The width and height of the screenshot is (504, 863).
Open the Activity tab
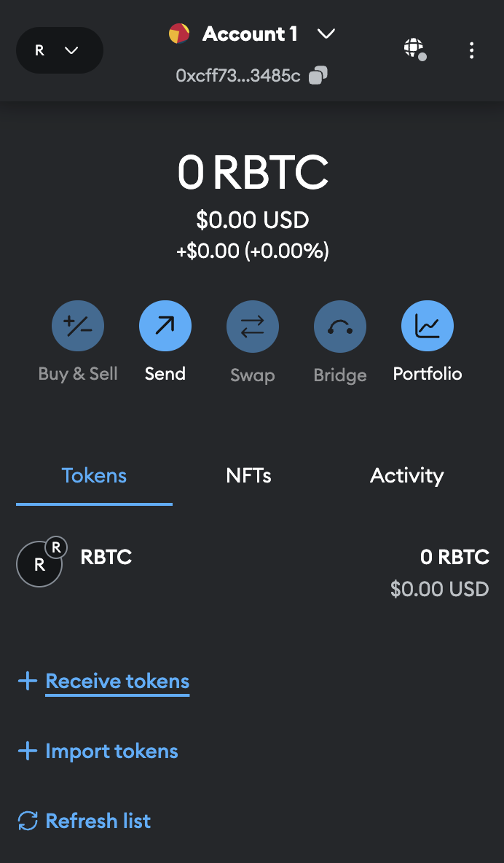pos(406,476)
